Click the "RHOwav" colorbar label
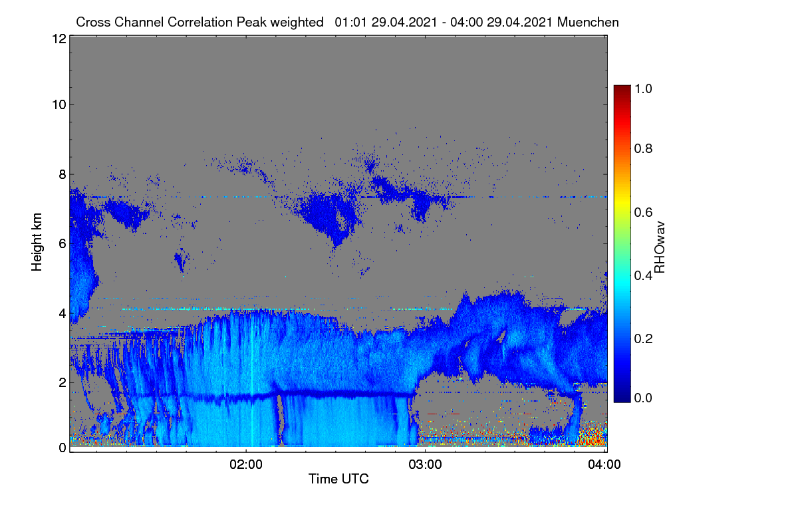The width and height of the screenshot is (798, 532). click(x=660, y=247)
